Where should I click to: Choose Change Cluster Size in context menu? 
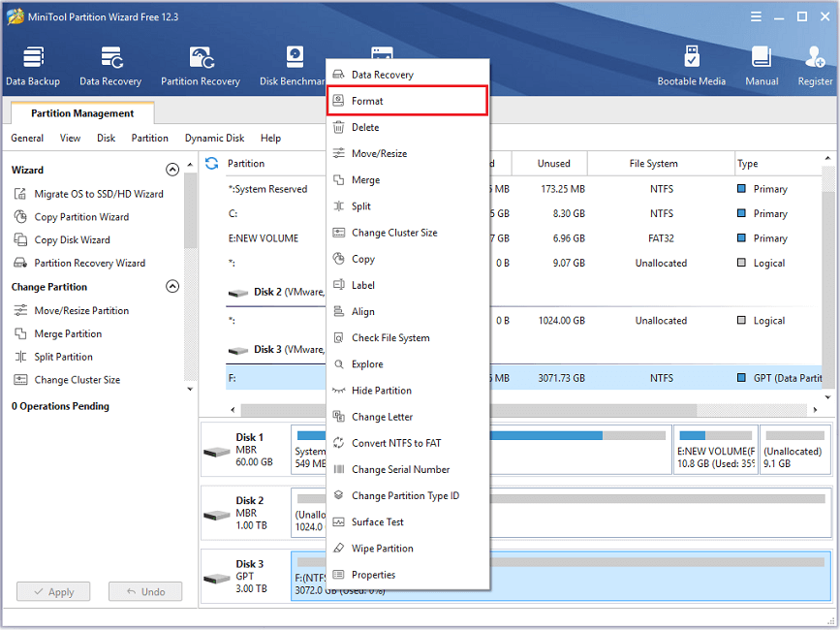[408, 233]
